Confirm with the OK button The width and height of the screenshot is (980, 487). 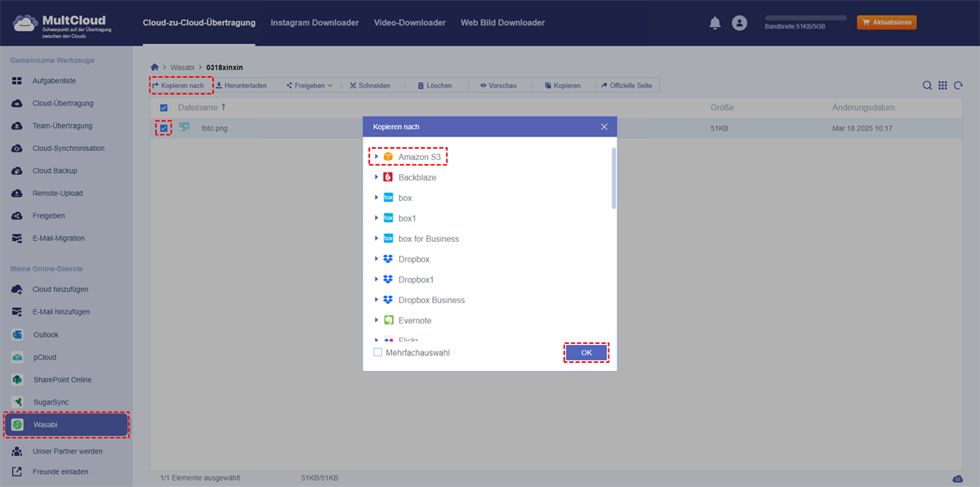pos(586,352)
